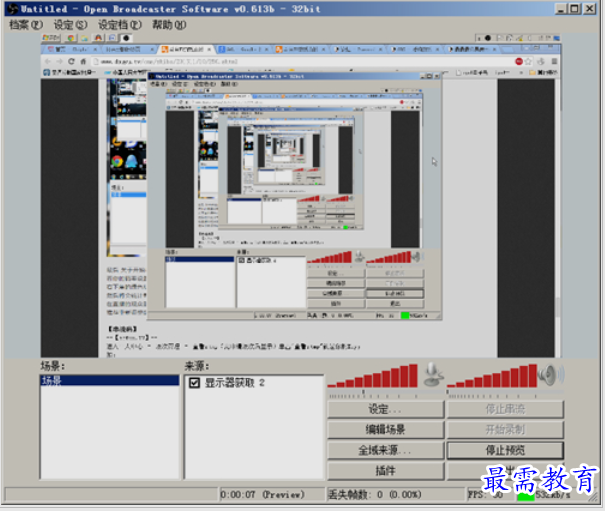Image resolution: width=605 pixels, height=511 pixels.
Task: Open the 插件 plugins button
Action: click(386, 471)
